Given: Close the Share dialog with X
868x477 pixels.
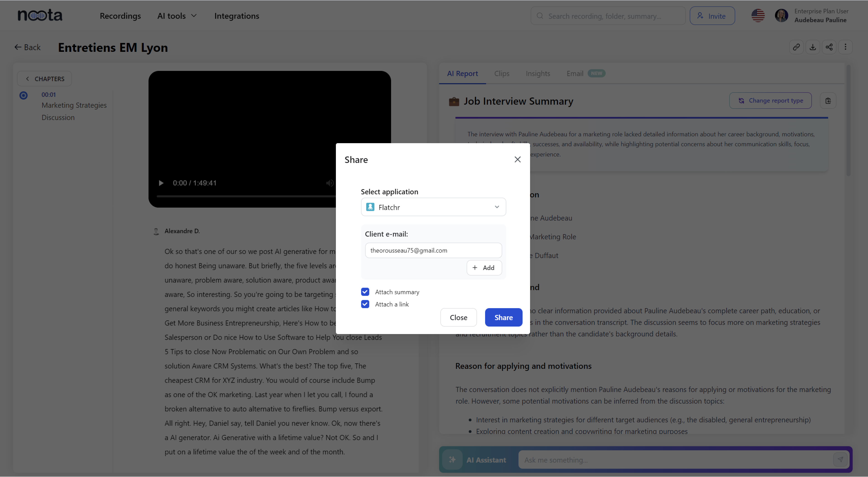Looking at the screenshot, I should click(x=518, y=160).
